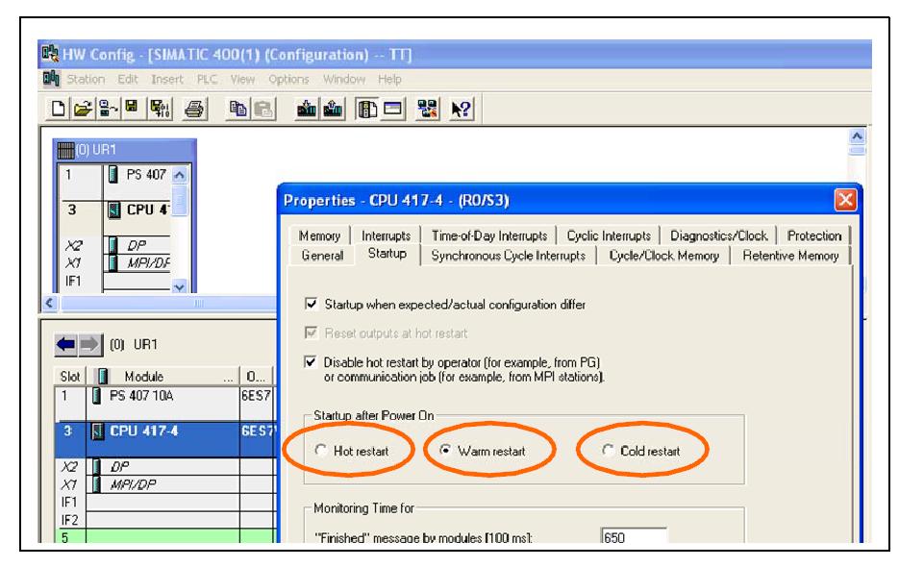This screenshot has width=924, height=567.
Task: Open the View menu
Action: tap(242, 79)
